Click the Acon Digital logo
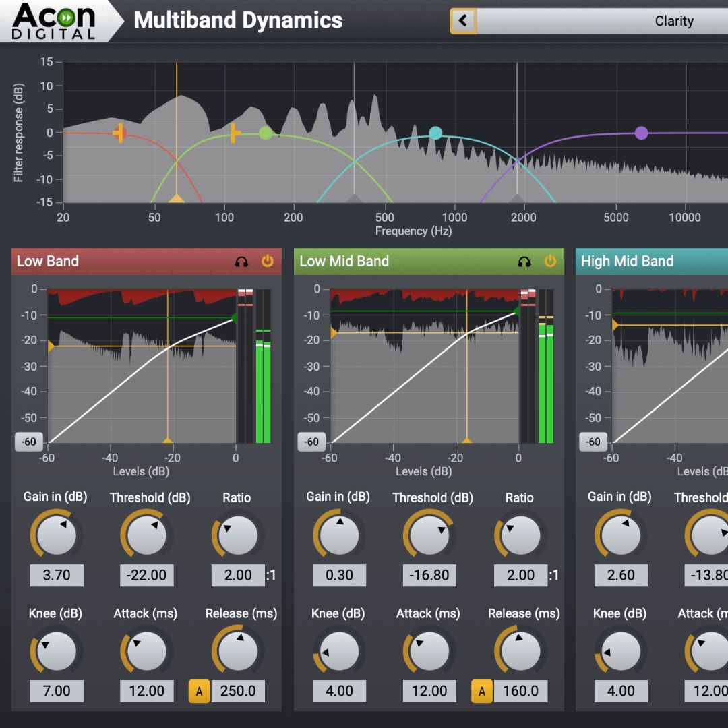Image resolution: width=728 pixels, height=728 pixels. (54, 22)
